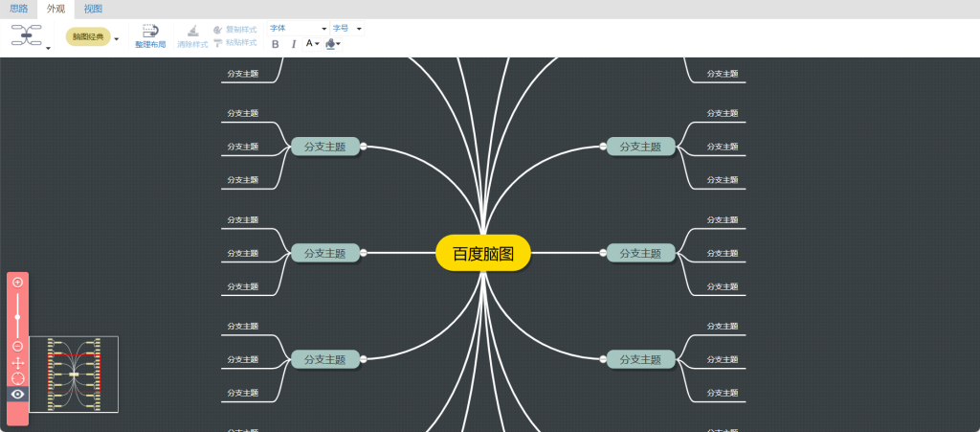Viewport: 980px width, 432px height.
Task: Open the mind map layout structure picker
Action: tap(26, 35)
